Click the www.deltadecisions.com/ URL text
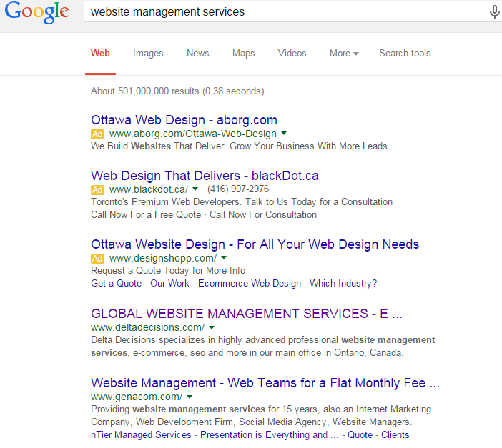This screenshot has height=448, width=502. coord(147,327)
